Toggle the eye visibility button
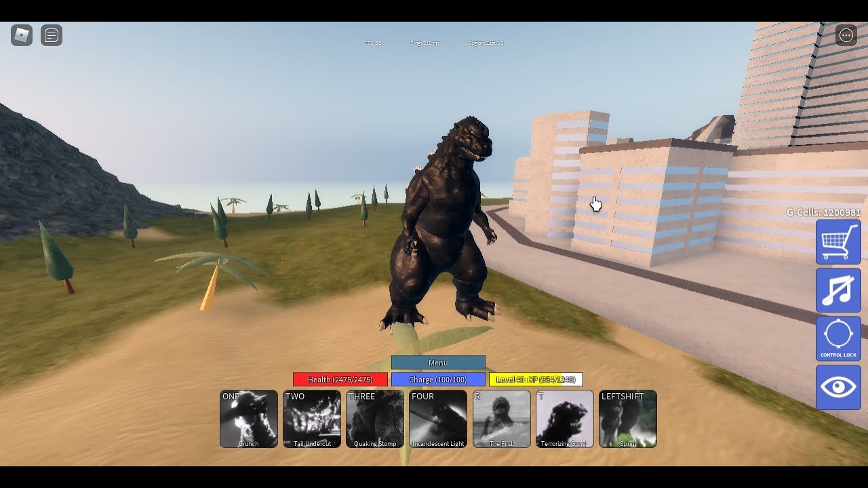 (x=839, y=387)
